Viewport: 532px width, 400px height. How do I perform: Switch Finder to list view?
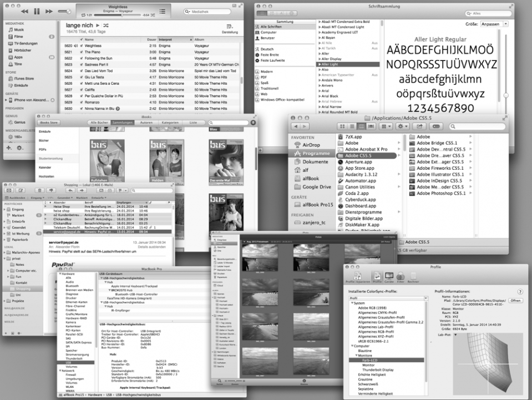tap(352, 126)
